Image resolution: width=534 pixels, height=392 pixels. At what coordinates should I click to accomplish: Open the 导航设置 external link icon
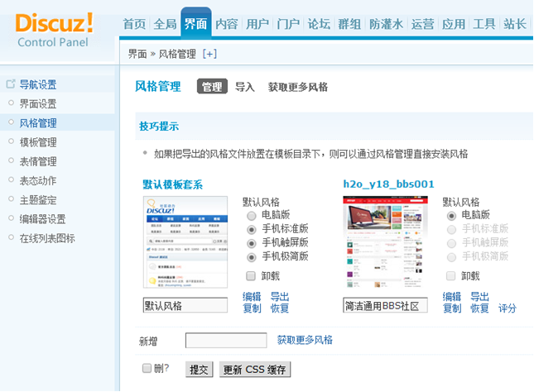(x=11, y=84)
